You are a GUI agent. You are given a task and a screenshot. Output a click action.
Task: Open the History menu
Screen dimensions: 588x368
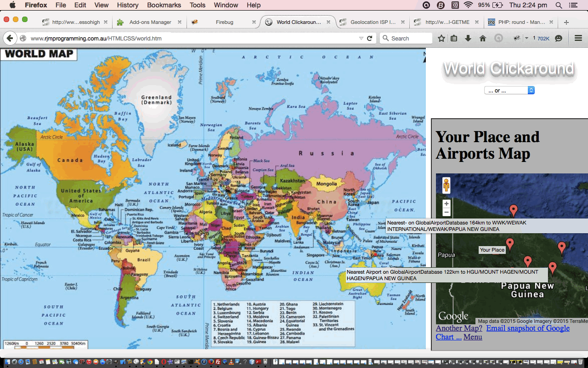click(x=127, y=5)
